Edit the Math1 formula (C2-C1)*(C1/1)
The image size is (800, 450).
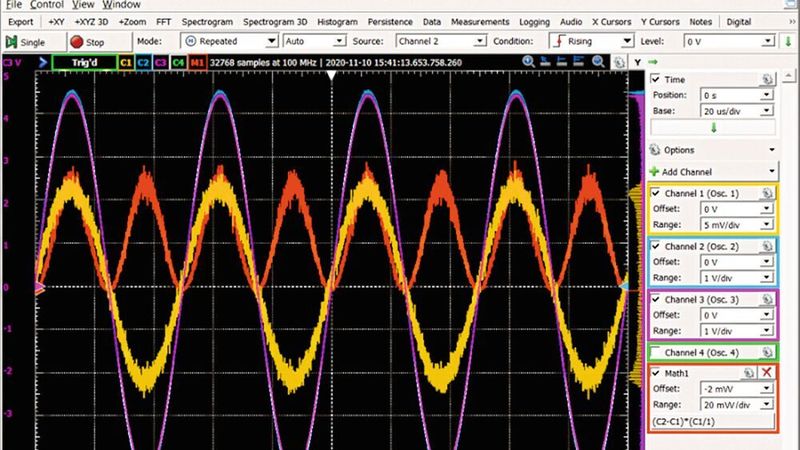(x=713, y=422)
